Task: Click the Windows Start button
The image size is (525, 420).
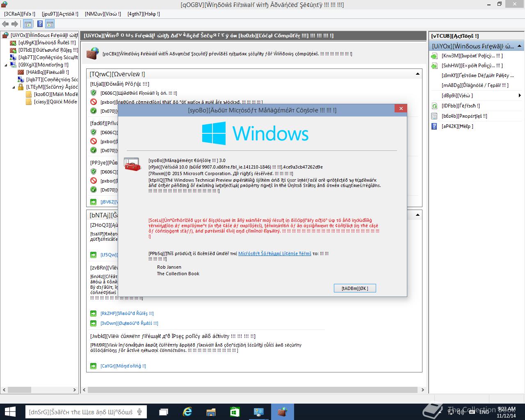Action: tap(10, 412)
